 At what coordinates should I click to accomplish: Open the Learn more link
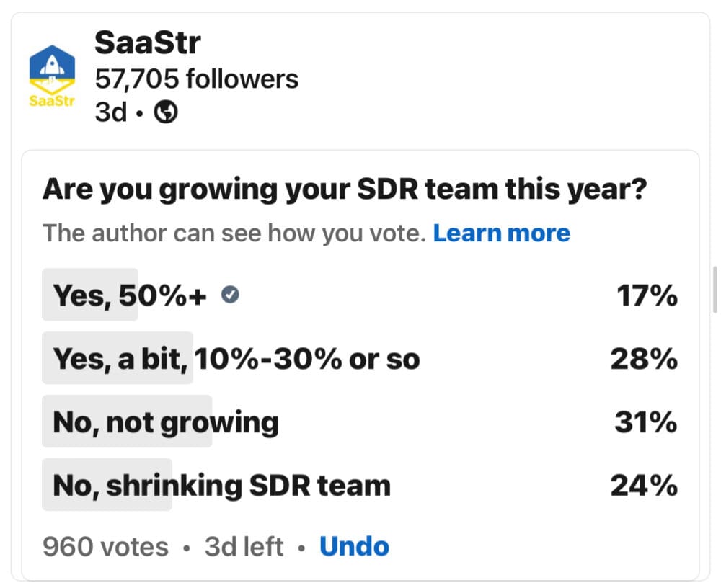(x=501, y=233)
